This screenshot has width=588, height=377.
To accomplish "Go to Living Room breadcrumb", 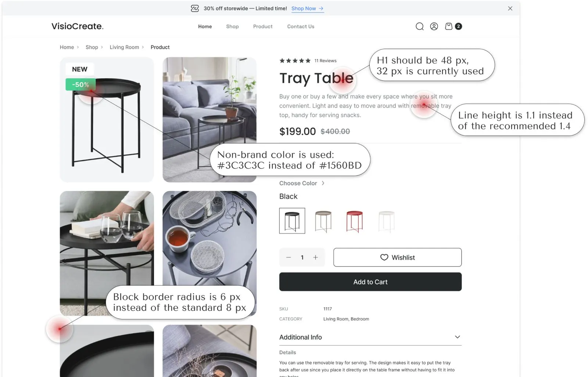I will click(x=124, y=47).
